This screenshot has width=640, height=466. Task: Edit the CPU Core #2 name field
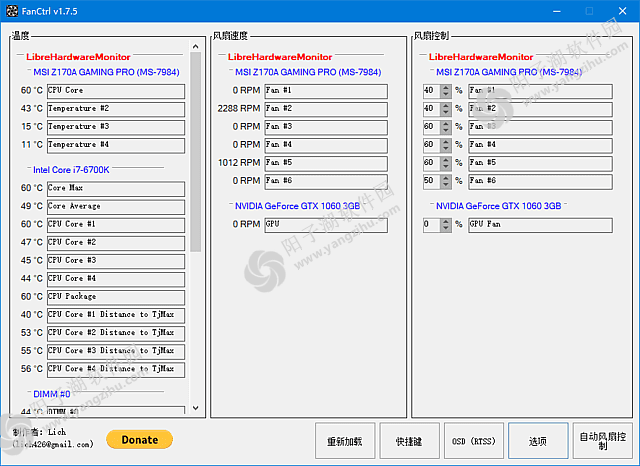coord(116,243)
